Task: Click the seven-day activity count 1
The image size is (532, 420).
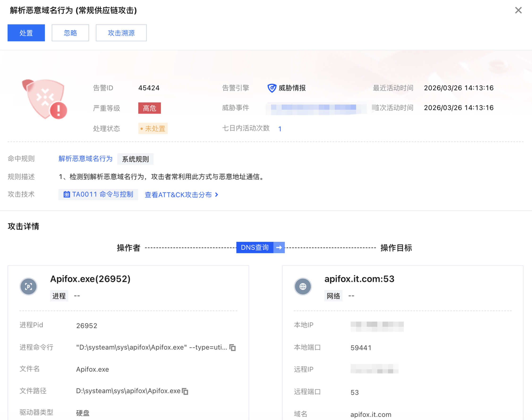Action: point(280,129)
